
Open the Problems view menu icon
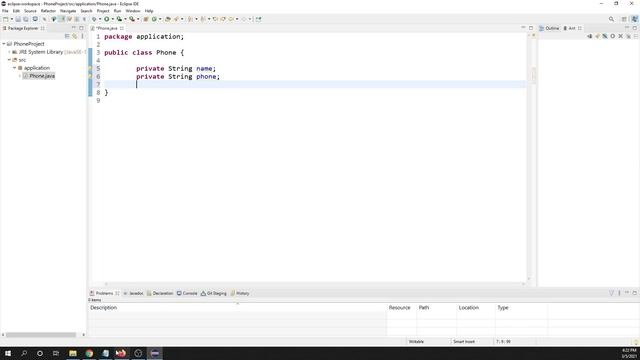click(x=619, y=293)
